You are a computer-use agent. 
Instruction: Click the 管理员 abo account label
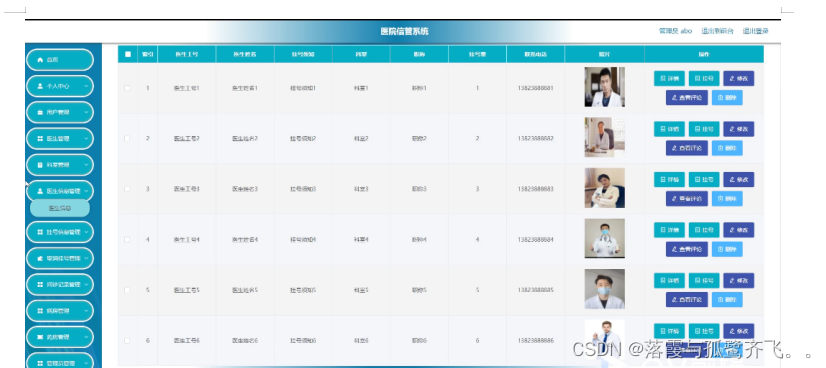point(675,31)
